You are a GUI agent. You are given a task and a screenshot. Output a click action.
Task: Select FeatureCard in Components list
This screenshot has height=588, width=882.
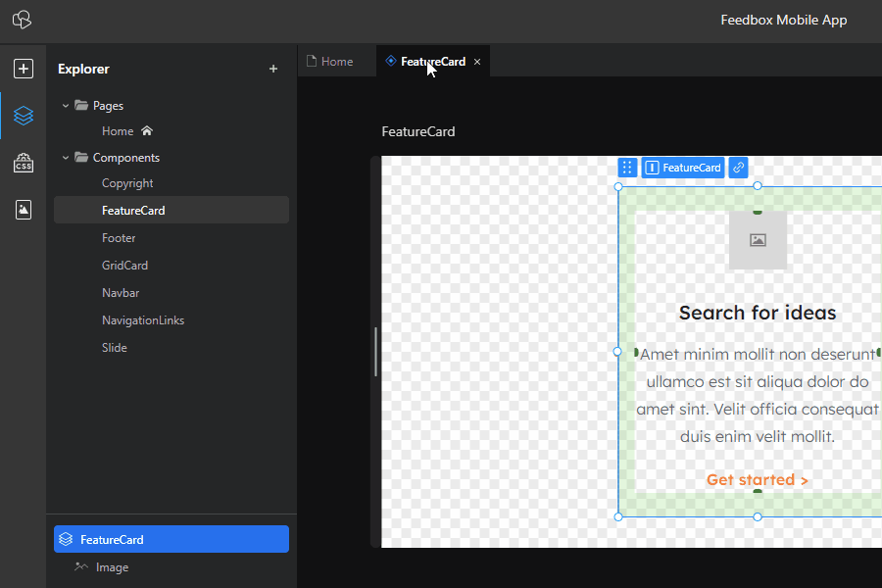(x=171, y=211)
